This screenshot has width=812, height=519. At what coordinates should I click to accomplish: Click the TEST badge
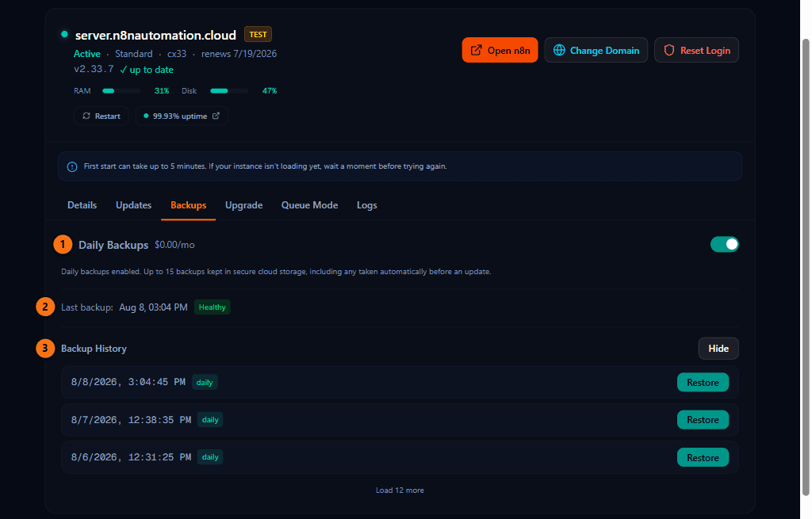[258, 35]
